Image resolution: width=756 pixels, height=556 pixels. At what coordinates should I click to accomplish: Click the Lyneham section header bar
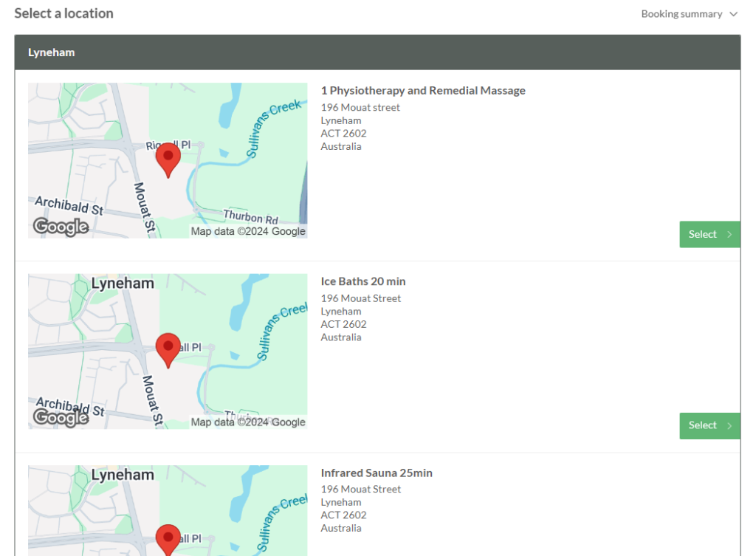click(x=377, y=52)
